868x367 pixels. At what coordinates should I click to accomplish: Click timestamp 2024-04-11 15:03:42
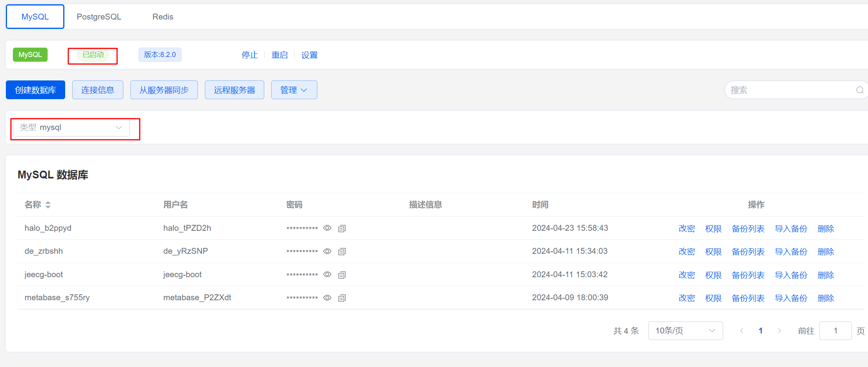click(570, 274)
